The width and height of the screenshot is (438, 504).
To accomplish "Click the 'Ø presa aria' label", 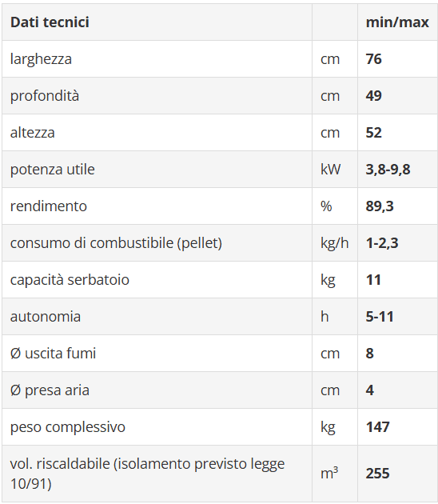I will coord(50,390).
